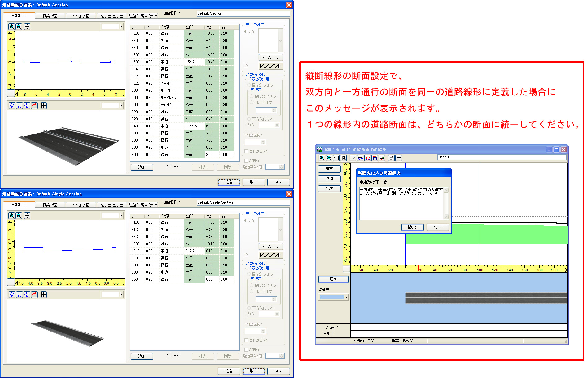This screenshot has width=588, height=378.
Task: Cancel Default Single Section dialog with 取消
Action: click(254, 371)
